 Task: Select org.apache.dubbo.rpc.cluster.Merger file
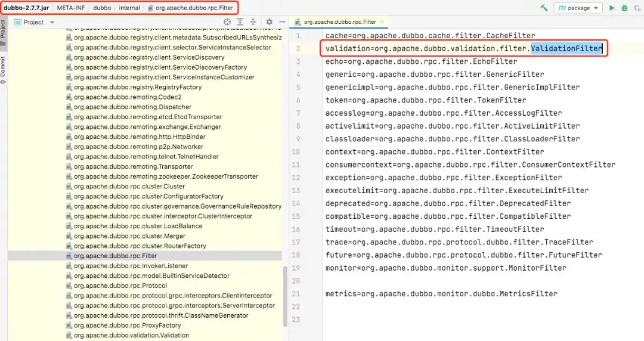click(129, 236)
